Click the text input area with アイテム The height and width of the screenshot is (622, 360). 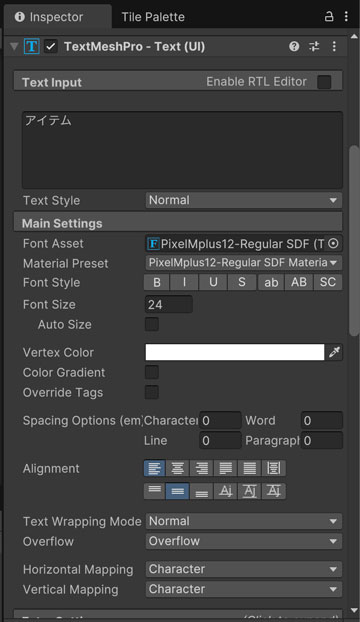pyautogui.click(x=182, y=150)
